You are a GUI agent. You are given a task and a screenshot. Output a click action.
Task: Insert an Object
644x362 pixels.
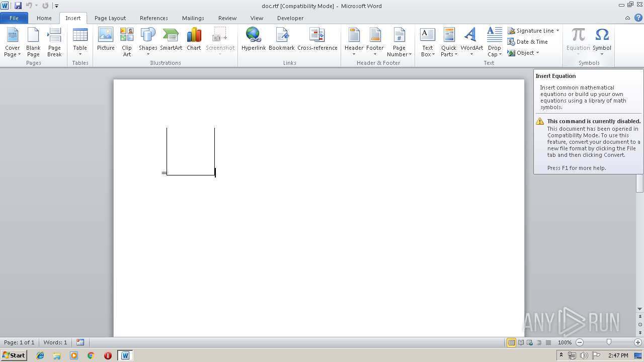(x=521, y=53)
